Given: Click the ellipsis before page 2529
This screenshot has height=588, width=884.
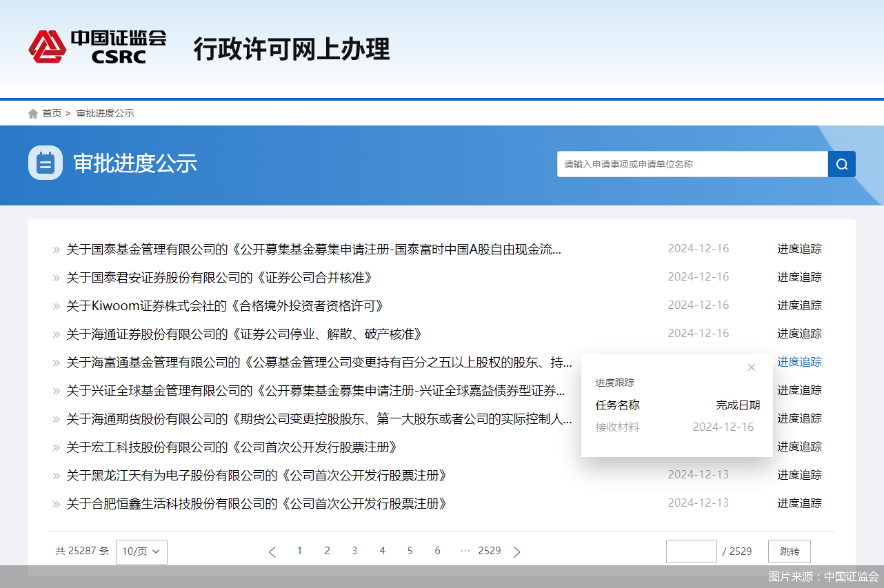Looking at the screenshot, I should point(465,551).
